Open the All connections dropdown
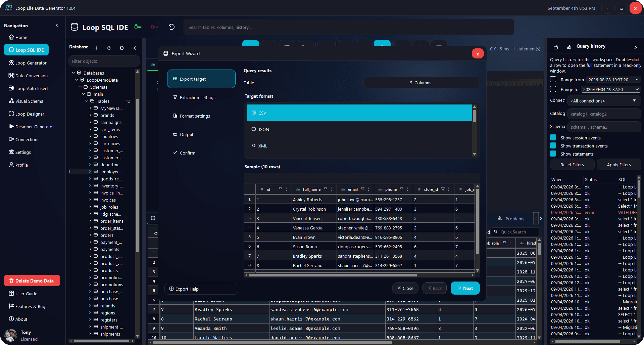The width and height of the screenshot is (644, 345). click(604, 101)
